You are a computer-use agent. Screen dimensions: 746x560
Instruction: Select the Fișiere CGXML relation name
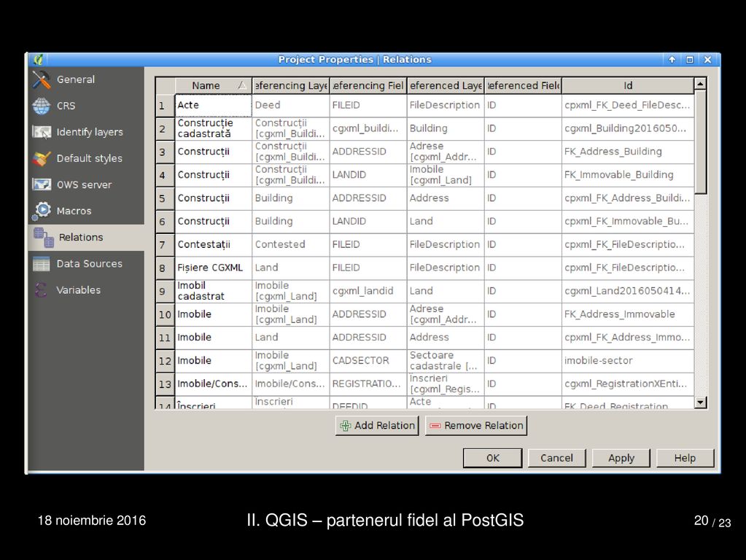pos(214,268)
